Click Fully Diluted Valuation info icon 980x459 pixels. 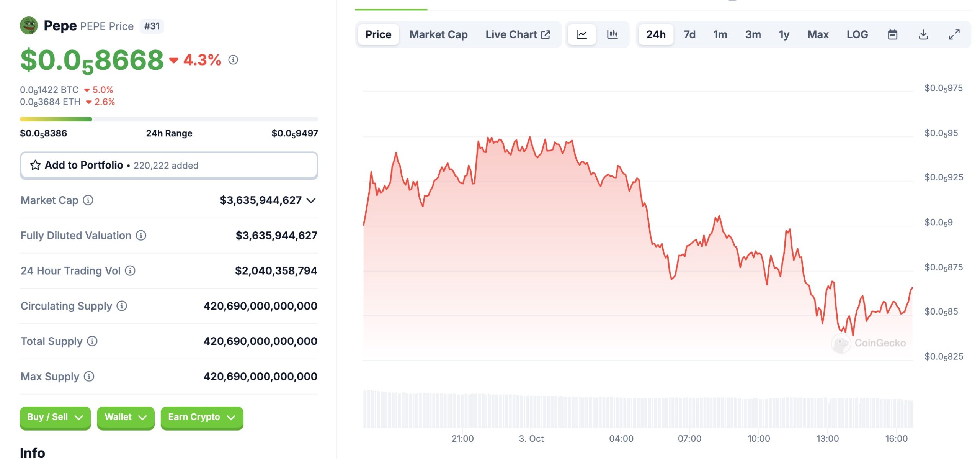[141, 235]
